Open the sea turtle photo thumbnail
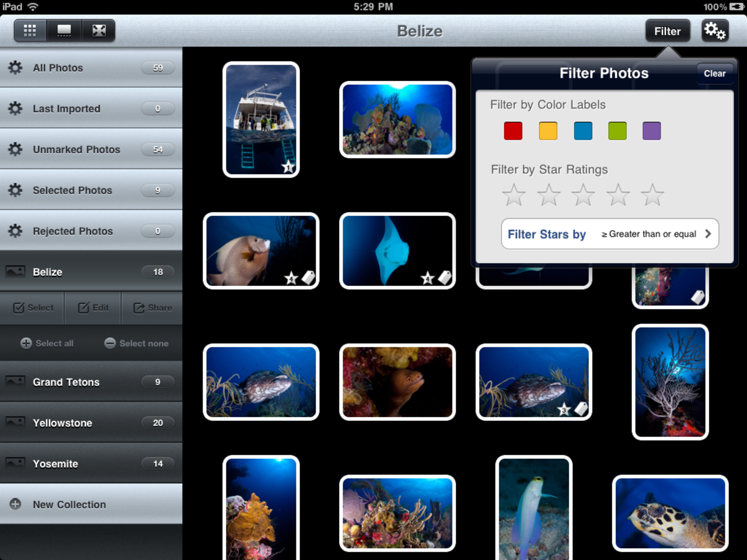 point(670,513)
